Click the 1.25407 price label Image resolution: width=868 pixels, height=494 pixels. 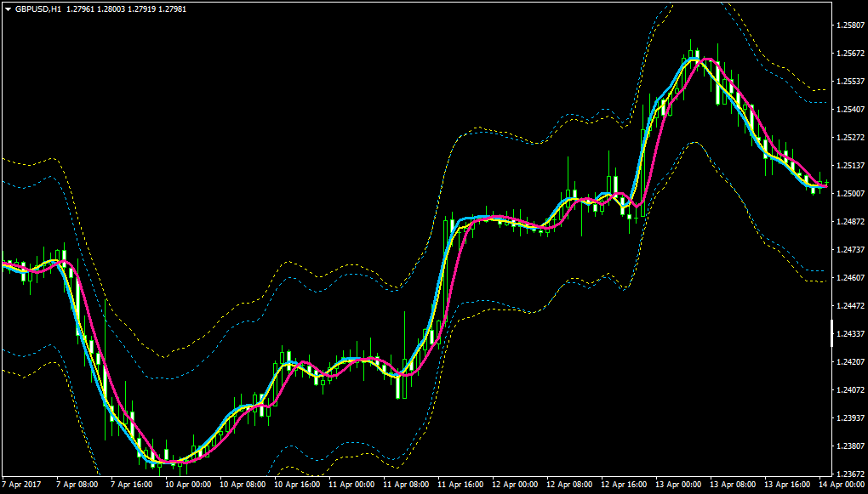click(x=850, y=110)
